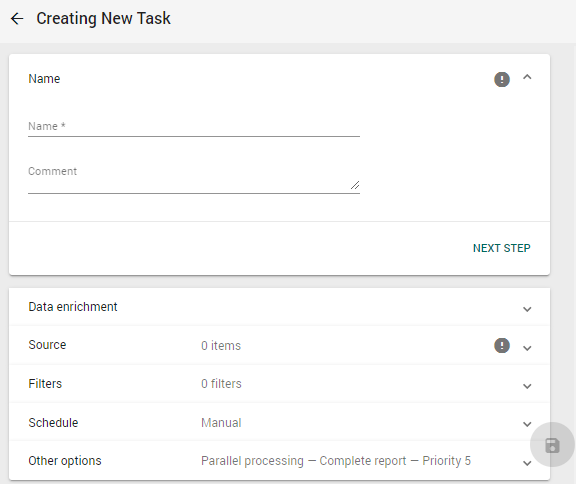Click the floating save disk button
The image size is (576, 484).
pyautogui.click(x=552, y=445)
